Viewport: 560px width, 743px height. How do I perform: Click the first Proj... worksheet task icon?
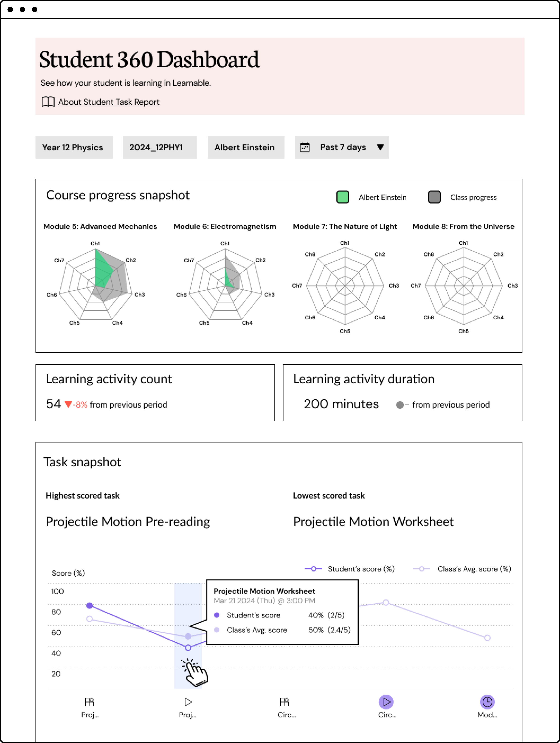tap(89, 702)
